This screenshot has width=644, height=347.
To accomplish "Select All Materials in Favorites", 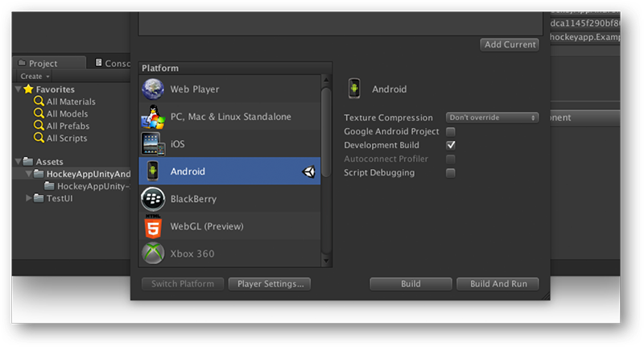I will click(x=71, y=101).
